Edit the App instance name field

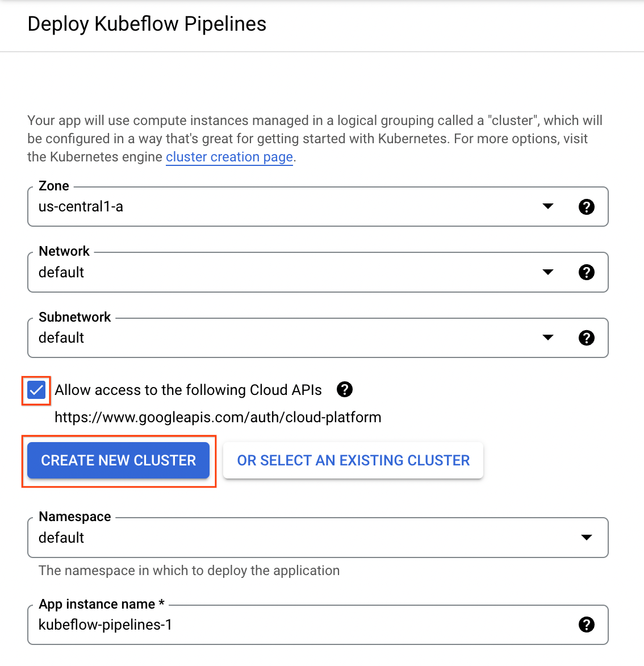click(x=227, y=625)
